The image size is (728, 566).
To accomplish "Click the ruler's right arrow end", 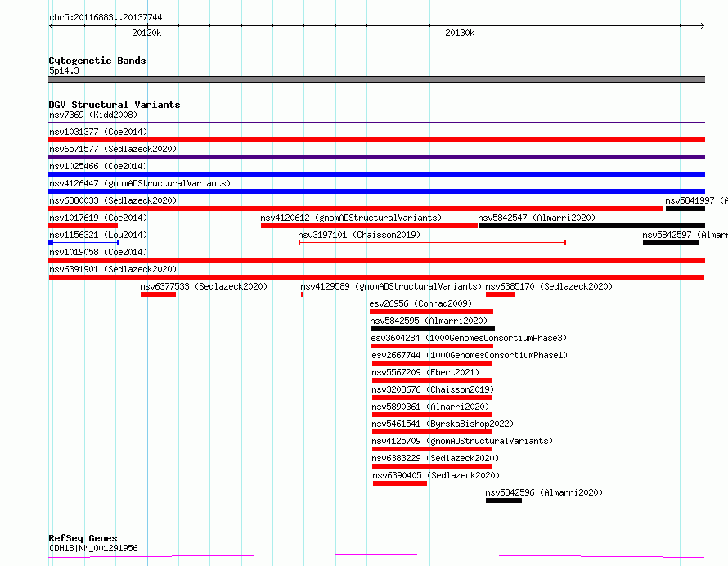I will pyautogui.click(x=702, y=26).
